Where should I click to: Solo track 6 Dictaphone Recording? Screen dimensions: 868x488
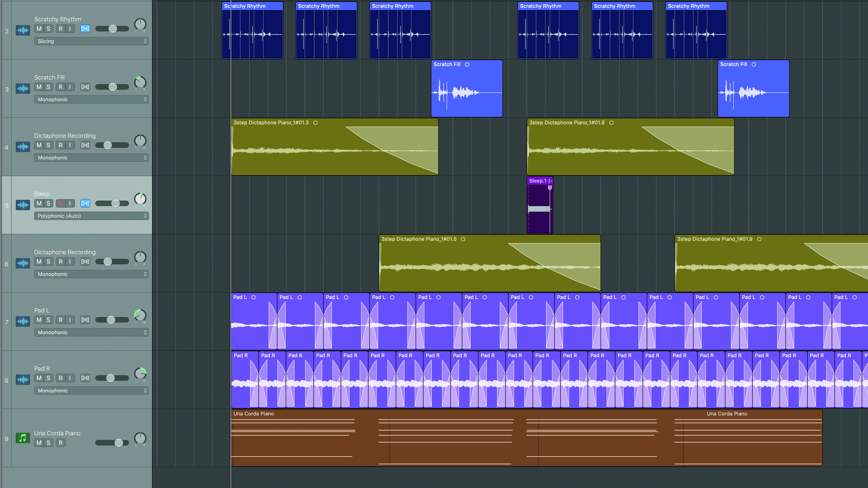(x=49, y=262)
